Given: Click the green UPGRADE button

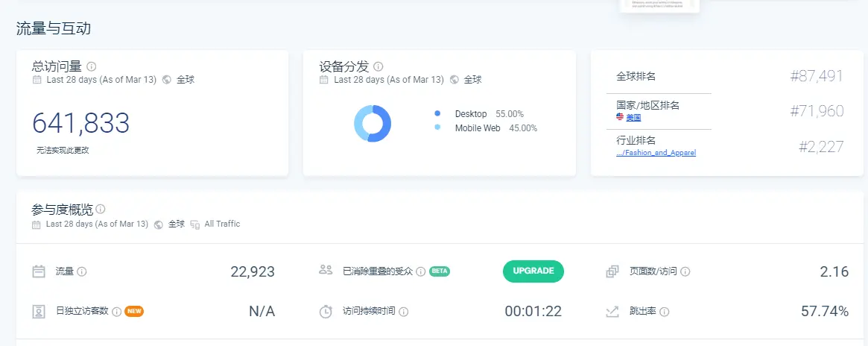Looking at the screenshot, I should (533, 271).
